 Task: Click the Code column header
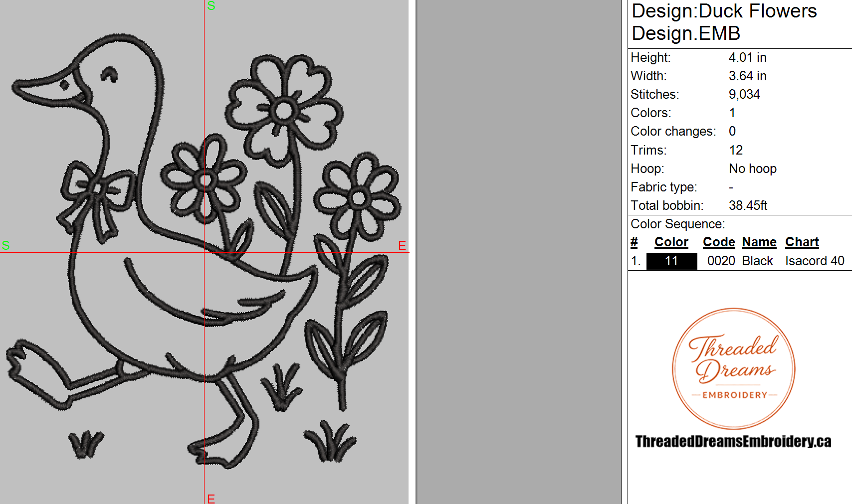tap(719, 242)
